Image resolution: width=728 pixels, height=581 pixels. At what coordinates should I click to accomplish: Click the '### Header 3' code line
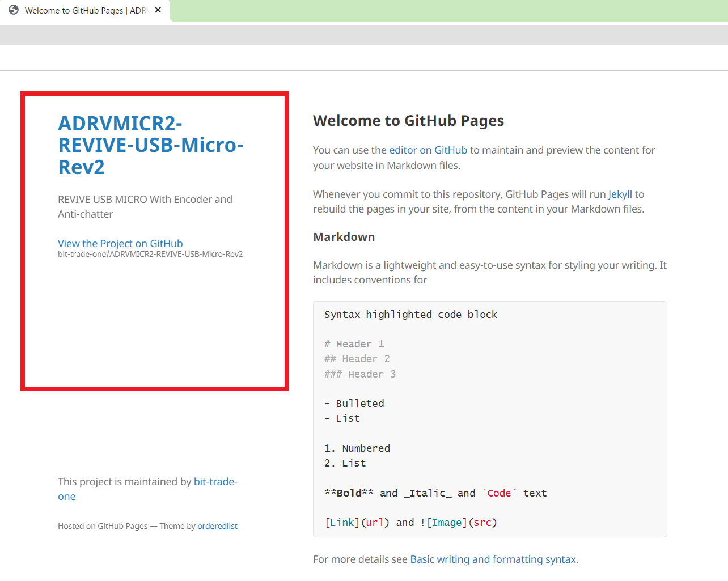tap(360, 374)
